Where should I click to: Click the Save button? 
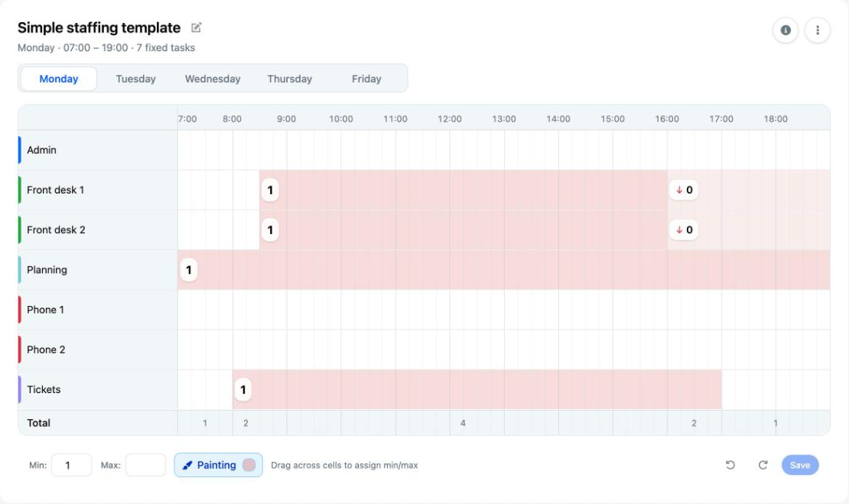point(800,465)
